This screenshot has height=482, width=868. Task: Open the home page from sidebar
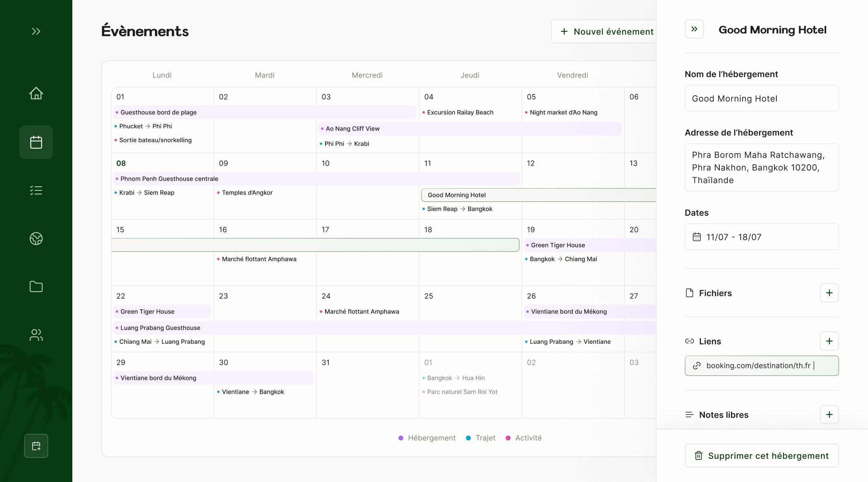[x=36, y=93]
